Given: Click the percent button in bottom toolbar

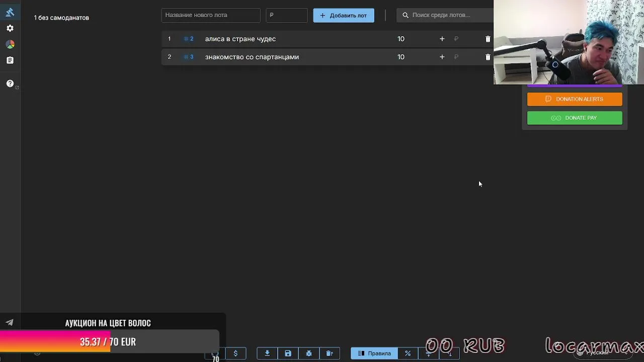Looking at the screenshot, I should point(408,353).
